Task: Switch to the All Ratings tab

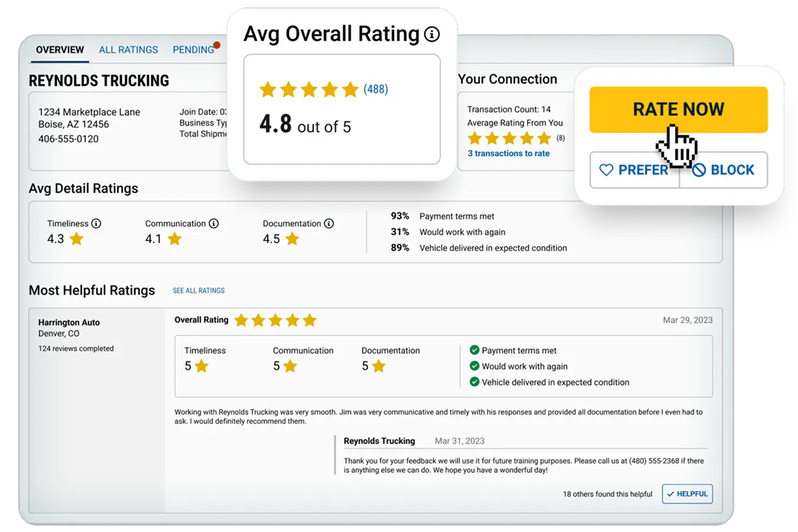Action: pos(128,50)
